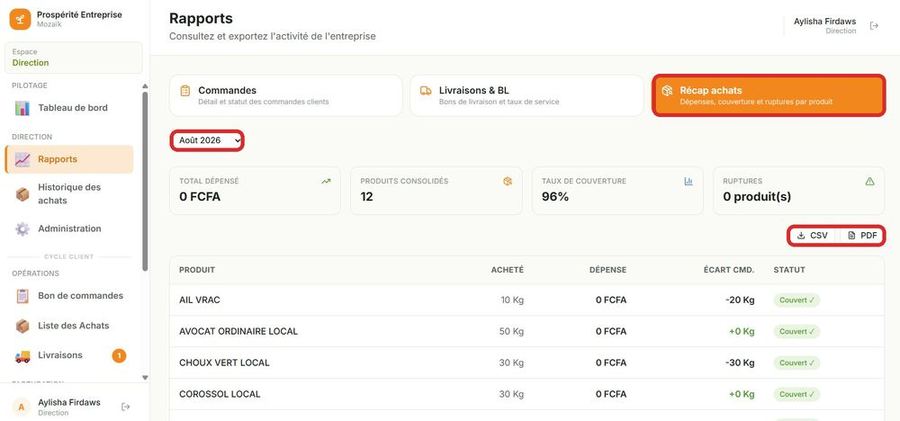
Task: Click the Aylisha Firdaws name in top header
Action: click(x=825, y=21)
